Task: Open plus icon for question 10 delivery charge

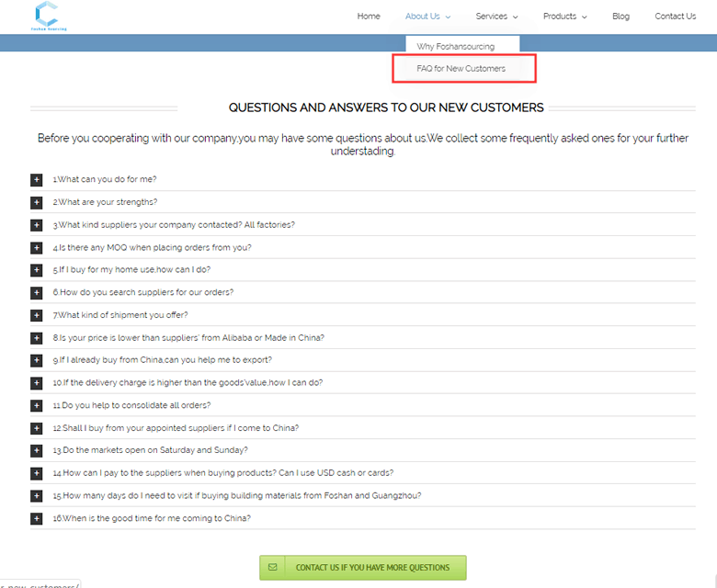Action: pyautogui.click(x=37, y=383)
